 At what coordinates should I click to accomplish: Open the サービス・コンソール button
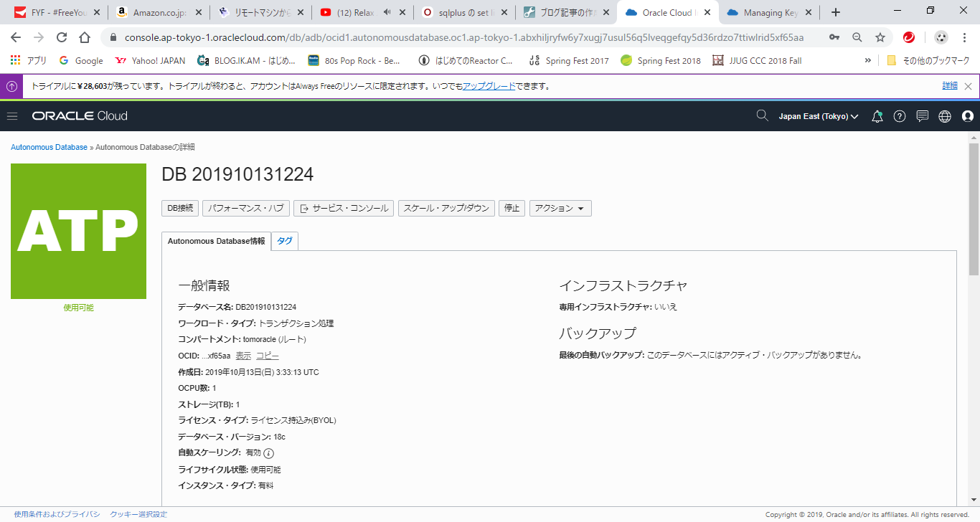click(x=344, y=208)
